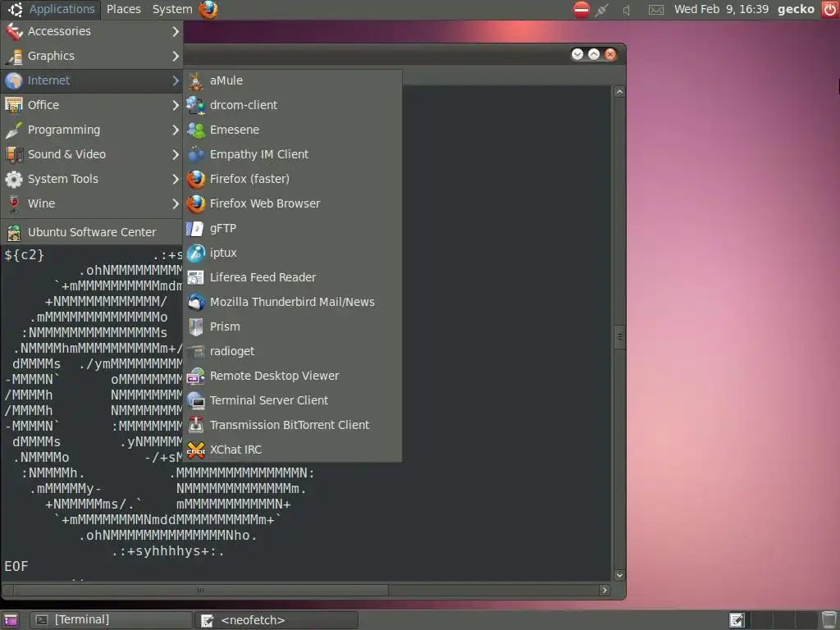Click the gecko user name in panel

coord(796,9)
